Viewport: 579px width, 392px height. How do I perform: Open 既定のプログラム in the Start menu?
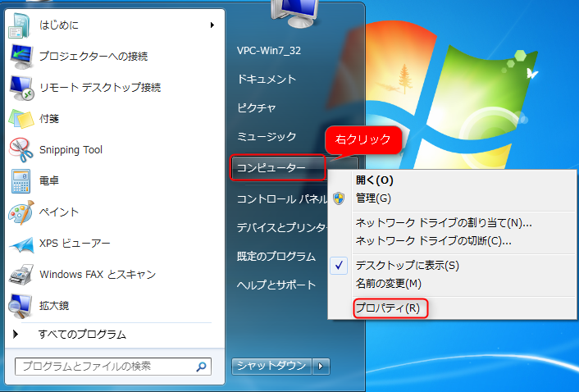click(276, 256)
